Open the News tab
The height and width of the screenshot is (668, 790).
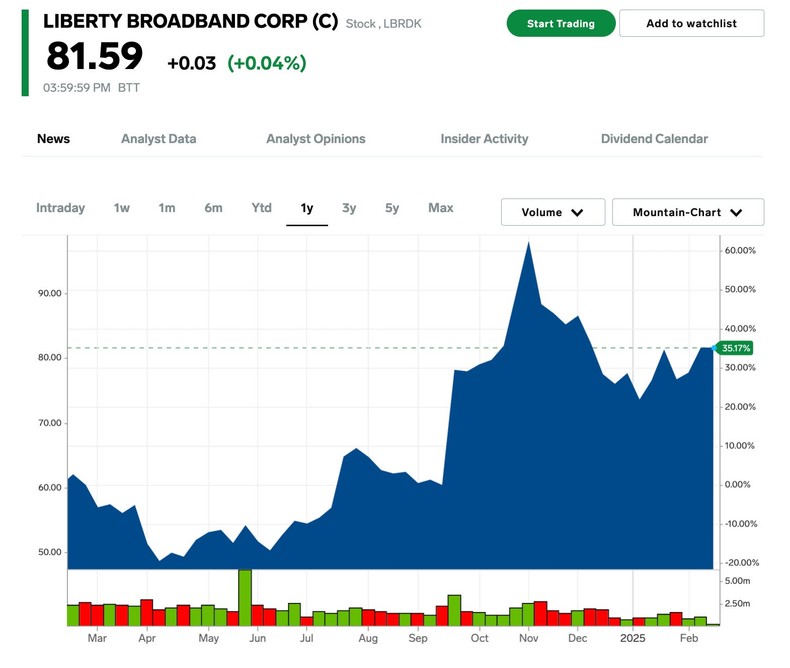click(x=53, y=139)
